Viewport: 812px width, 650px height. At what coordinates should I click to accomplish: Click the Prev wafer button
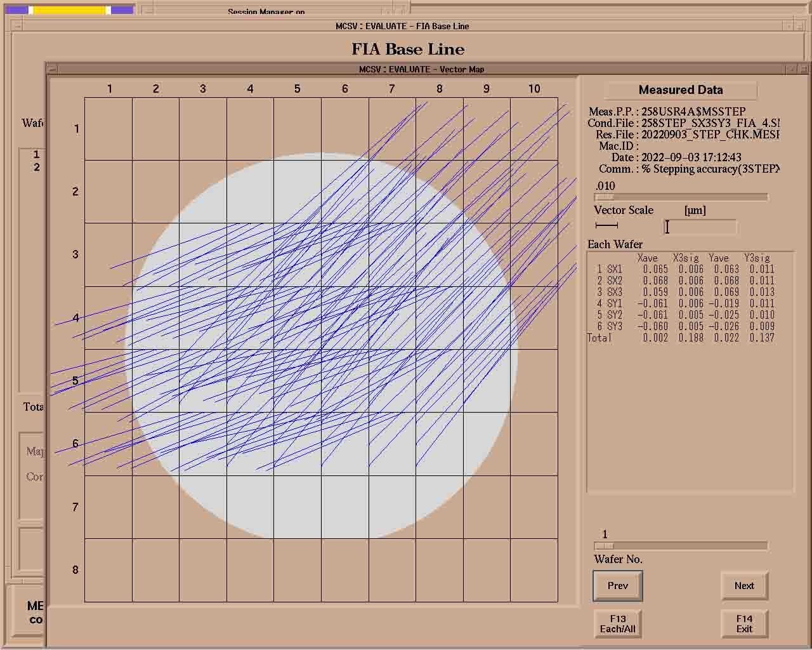[618, 585]
